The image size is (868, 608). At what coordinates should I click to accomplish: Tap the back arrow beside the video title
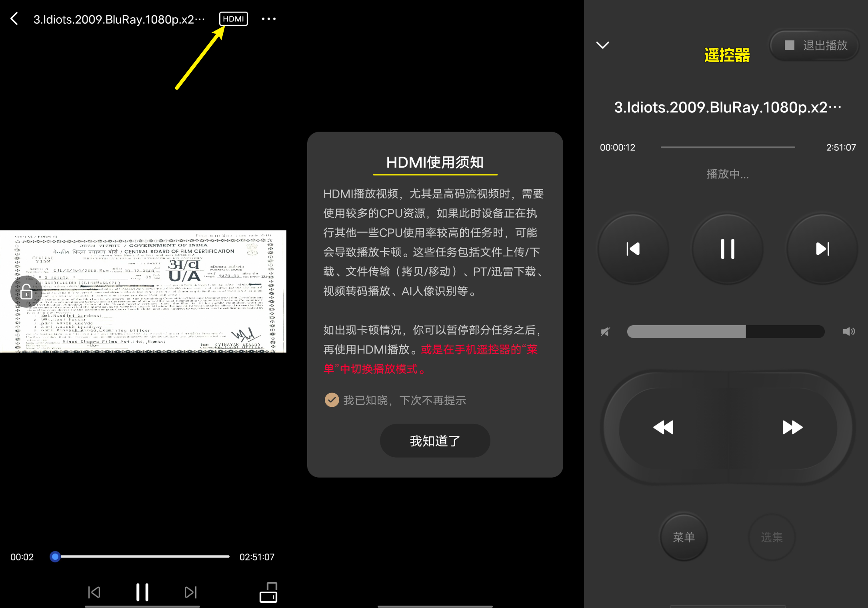[x=14, y=18]
